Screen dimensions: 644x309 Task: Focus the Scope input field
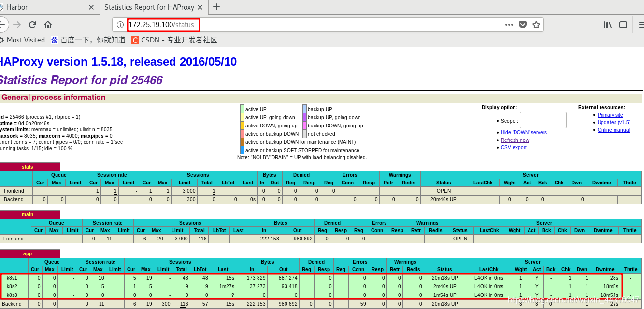(x=543, y=120)
